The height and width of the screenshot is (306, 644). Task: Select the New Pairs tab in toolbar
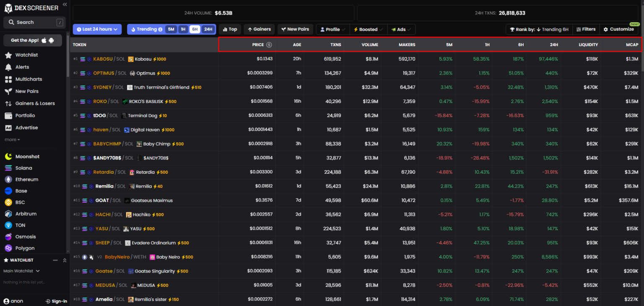coord(295,29)
